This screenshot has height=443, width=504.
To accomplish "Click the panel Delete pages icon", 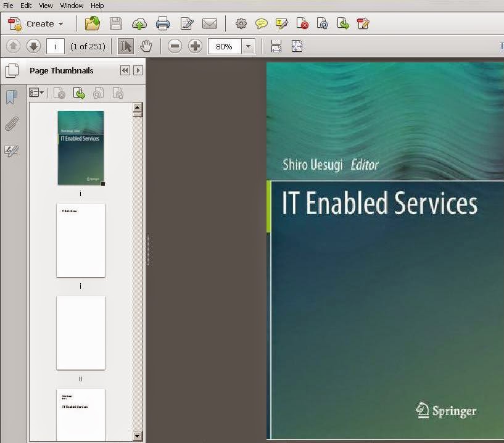I will point(59,93).
